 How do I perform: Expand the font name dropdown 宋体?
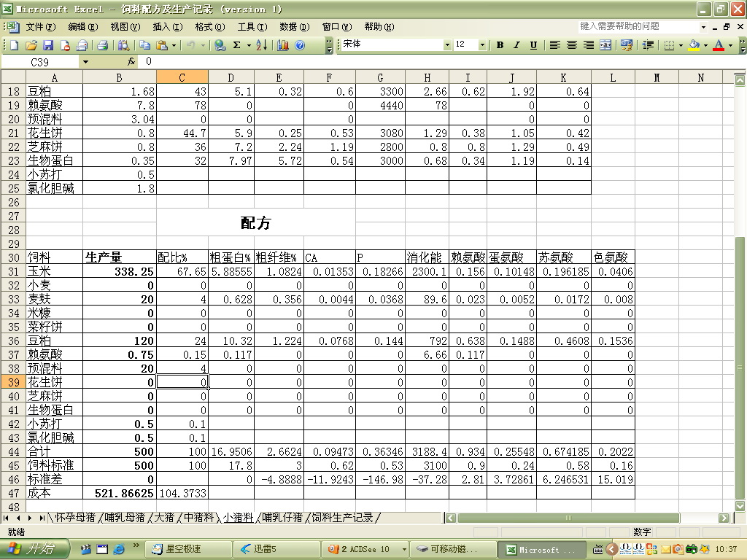(x=447, y=45)
